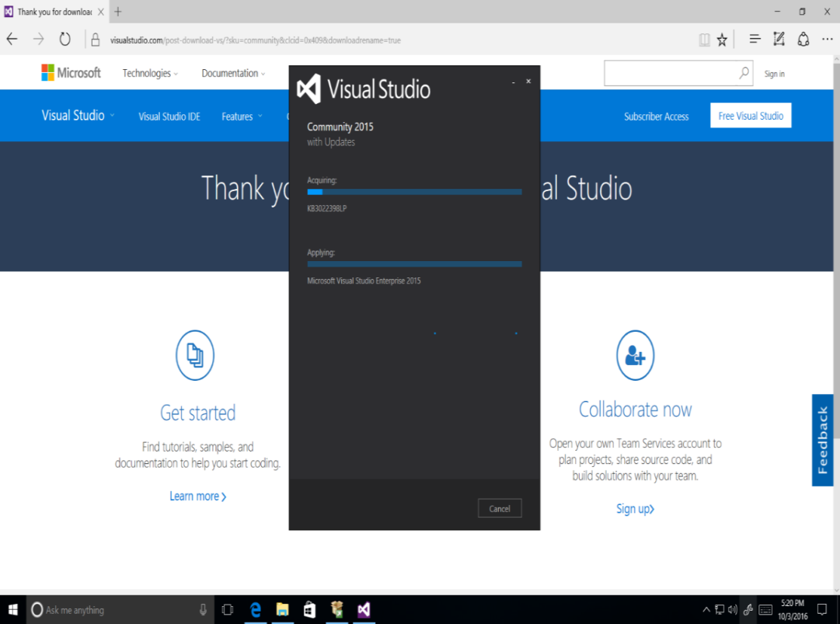Click the Microsoft Visual Studio Enterprise 2015 text
The width and height of the screenshot is (840, 624).
(364, 281)
